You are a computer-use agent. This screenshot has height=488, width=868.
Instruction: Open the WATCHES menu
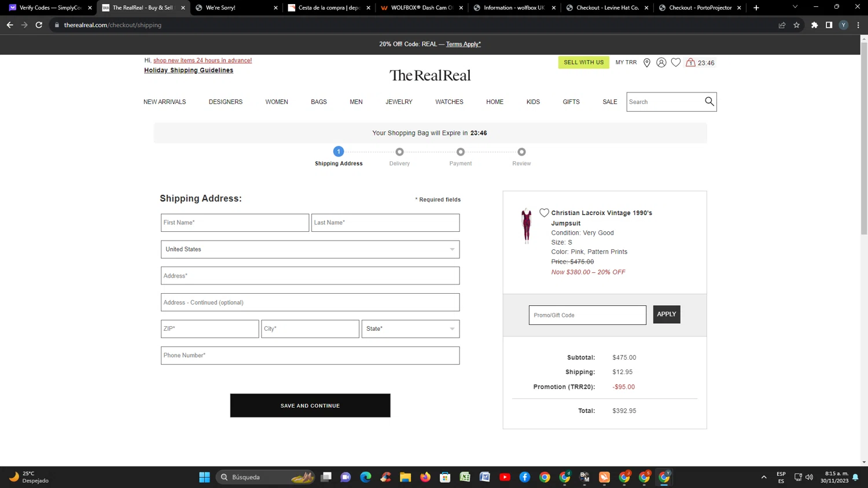(x=450, y=102)
